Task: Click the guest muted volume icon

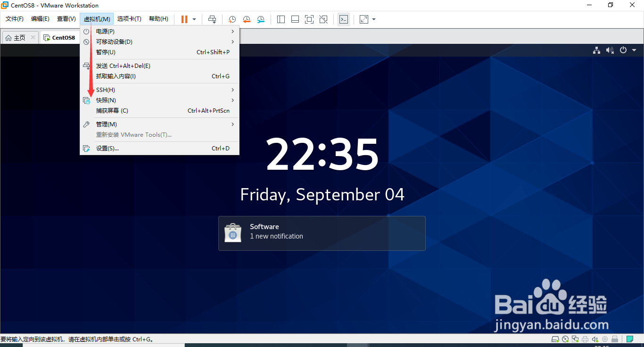Action: (x=610, y=50)
